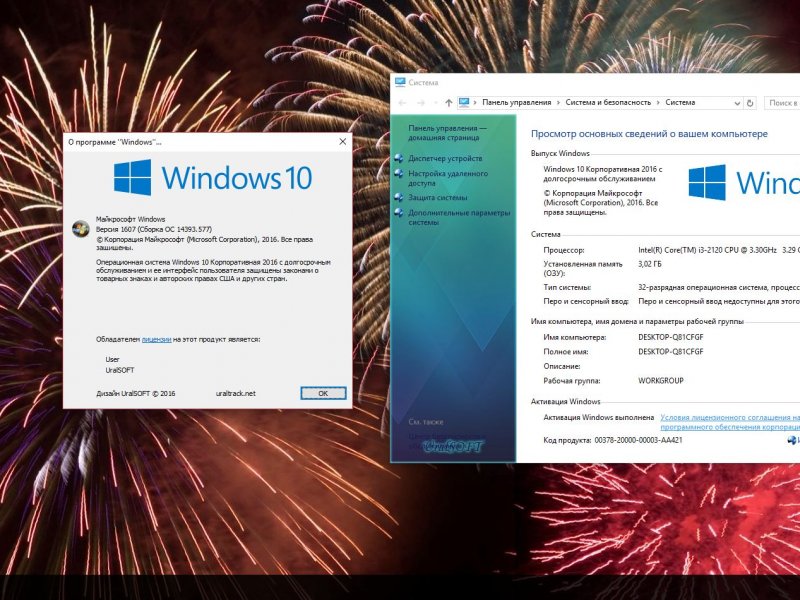Click the shield icon beside Настройка удаленного доступа
Screen dimensions: 800x600
(x=399, y=173)
